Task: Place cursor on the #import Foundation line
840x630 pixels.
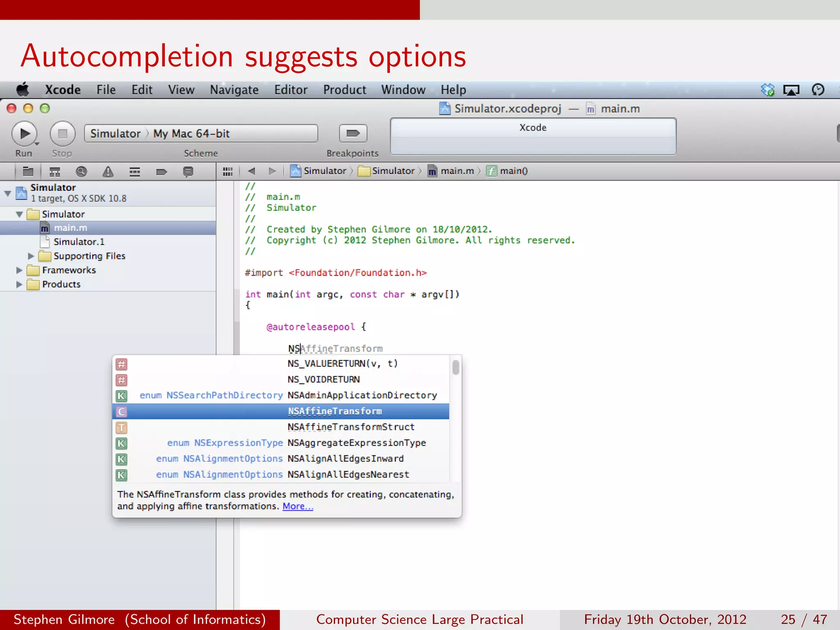Action: tap(336, 273)
